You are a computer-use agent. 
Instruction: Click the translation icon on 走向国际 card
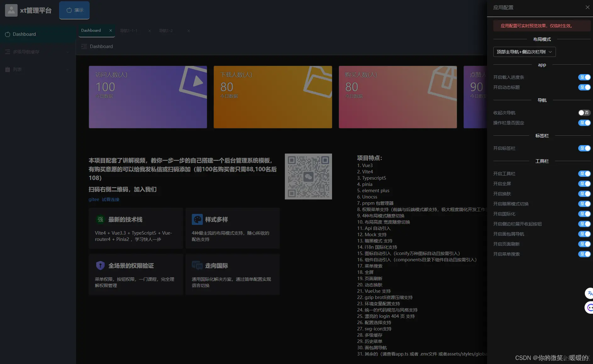click(x=197, y=266)
